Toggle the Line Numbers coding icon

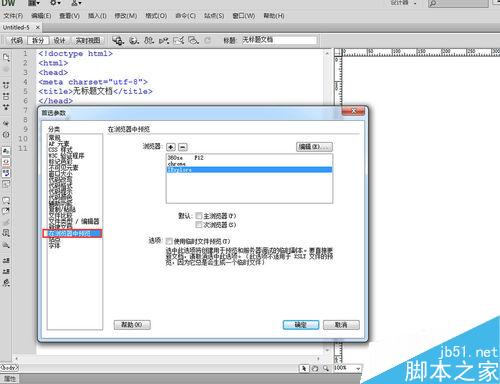pyautogui.click(x=6, y=151)
